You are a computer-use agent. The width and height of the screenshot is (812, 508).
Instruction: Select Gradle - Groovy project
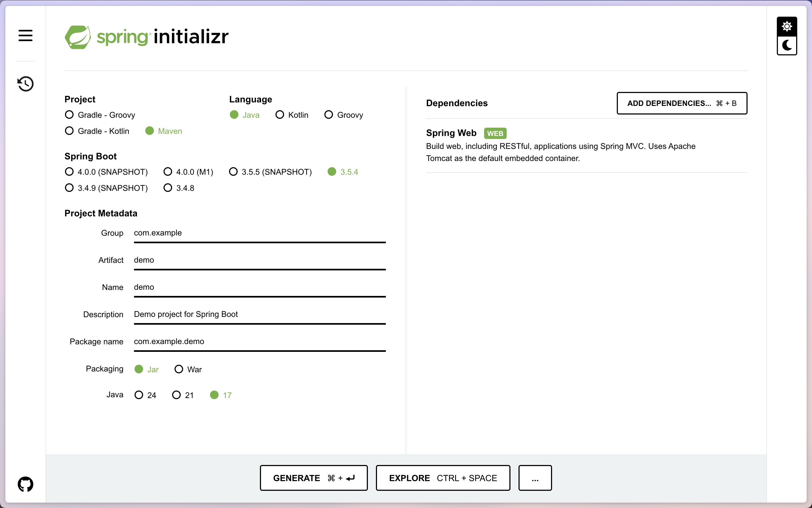point(100,115)
